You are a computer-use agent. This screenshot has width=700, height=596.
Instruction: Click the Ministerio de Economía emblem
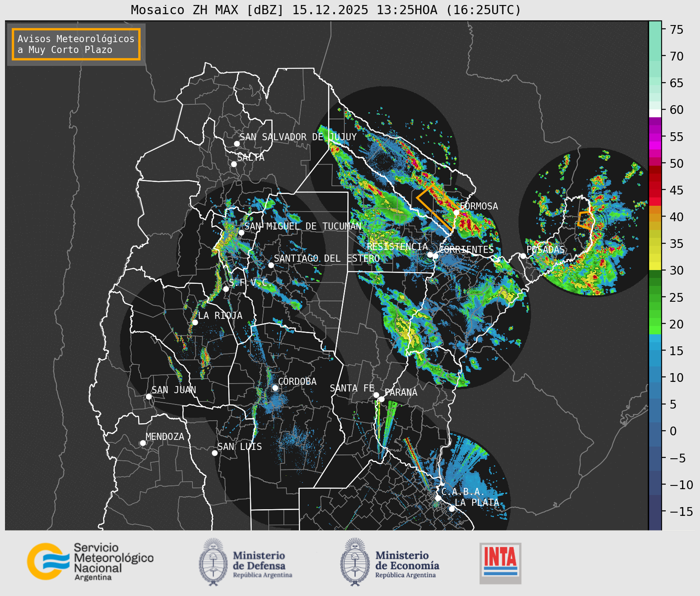pos(355,561)
